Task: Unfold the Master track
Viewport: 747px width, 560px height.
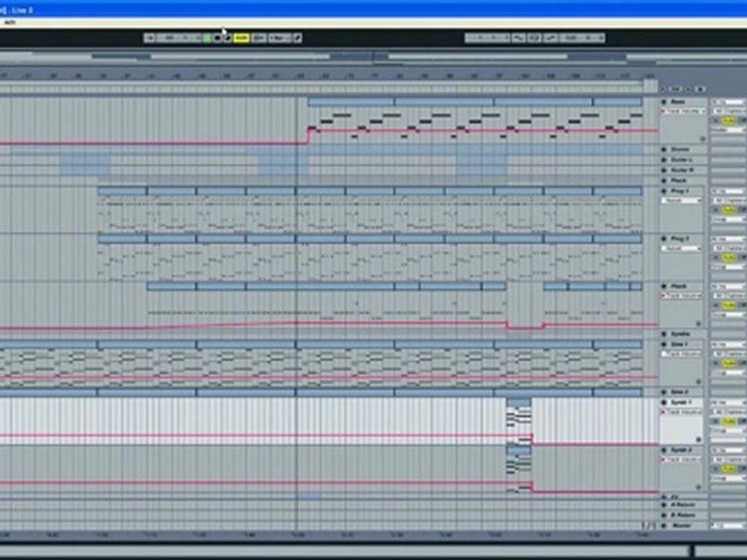Action: coord(664,526)
